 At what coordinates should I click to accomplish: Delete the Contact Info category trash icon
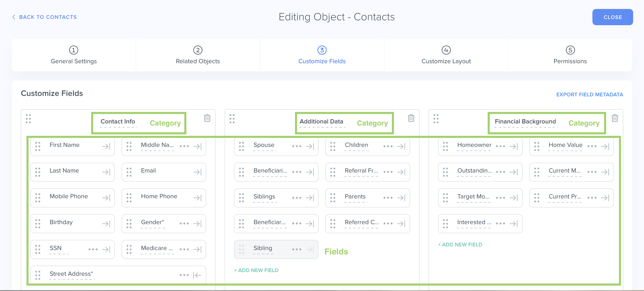click(207, 118)
